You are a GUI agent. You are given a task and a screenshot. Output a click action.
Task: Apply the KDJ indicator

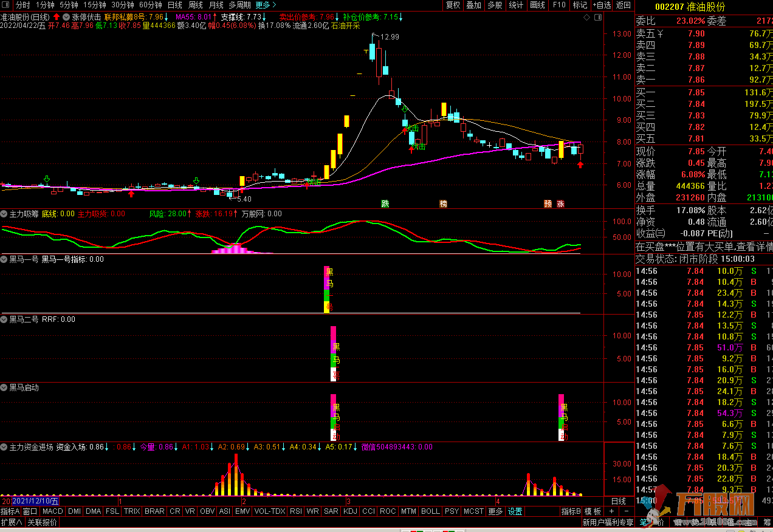click(x=350, y=511)
